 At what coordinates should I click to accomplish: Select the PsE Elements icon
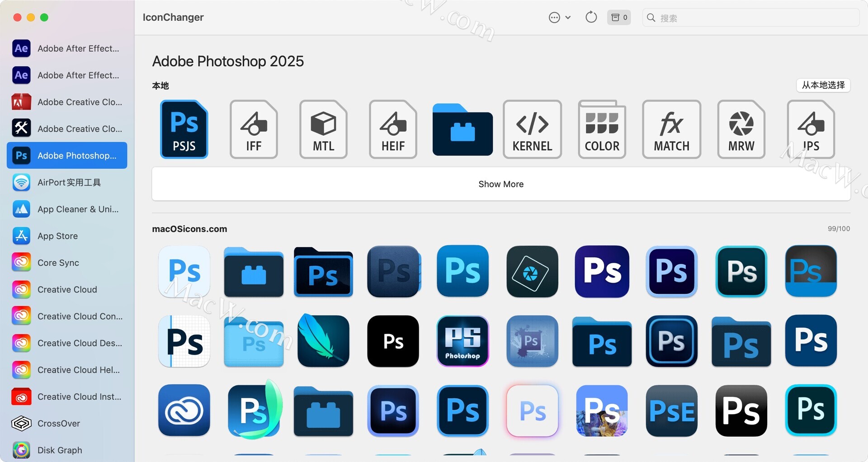tap(671, 410)
